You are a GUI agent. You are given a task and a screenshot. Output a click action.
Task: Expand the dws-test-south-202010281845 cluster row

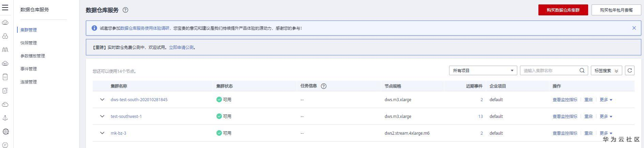click(102, 99)
